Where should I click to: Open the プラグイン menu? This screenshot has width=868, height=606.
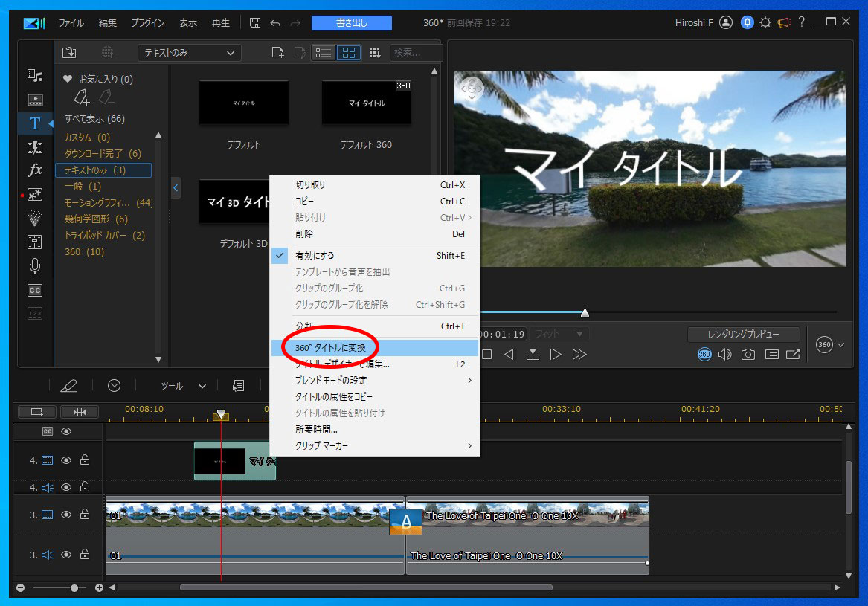click(x=148, y=23)
